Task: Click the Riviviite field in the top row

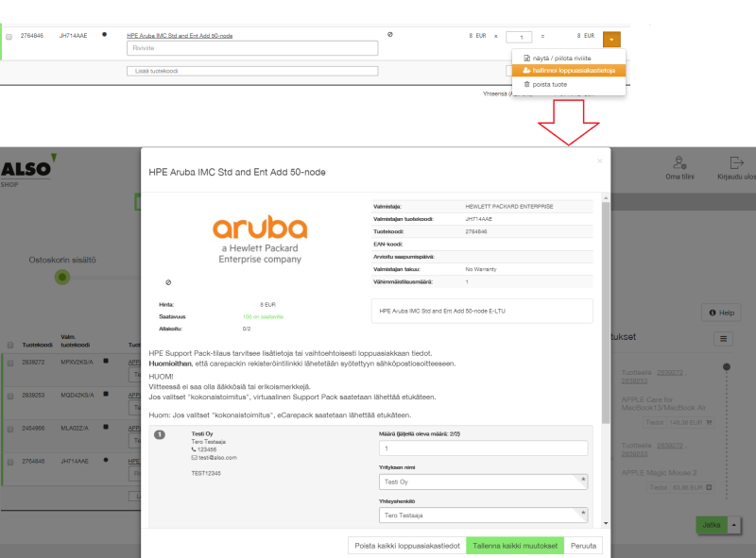Action: pyautogui.click(x=252, y=48)
